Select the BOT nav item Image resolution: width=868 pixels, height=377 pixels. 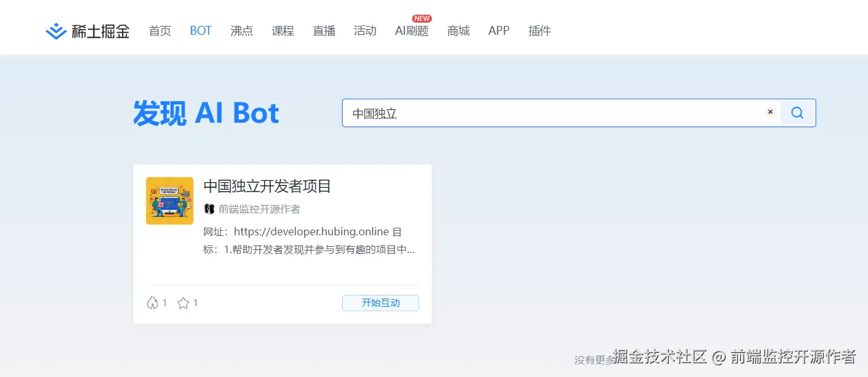point(200,30)
